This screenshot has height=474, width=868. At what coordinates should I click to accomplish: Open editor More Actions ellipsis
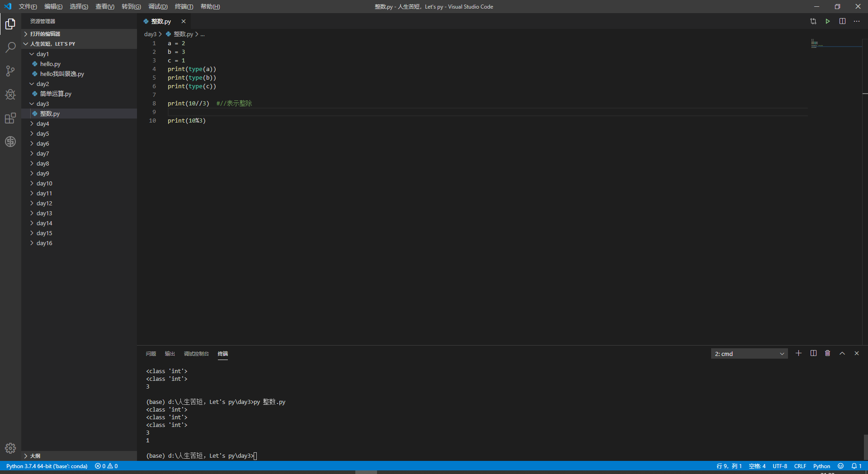coord(857,21)
